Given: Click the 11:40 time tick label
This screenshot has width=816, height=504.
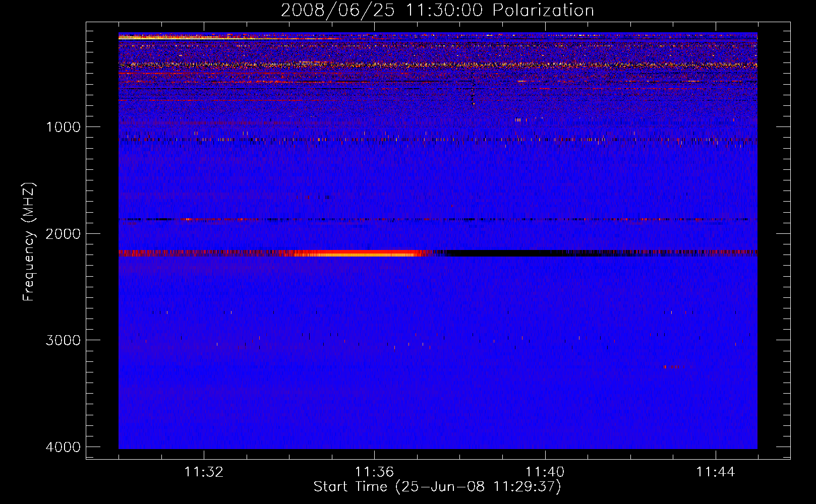Looking at the screenshot, I should pos(545,472).
